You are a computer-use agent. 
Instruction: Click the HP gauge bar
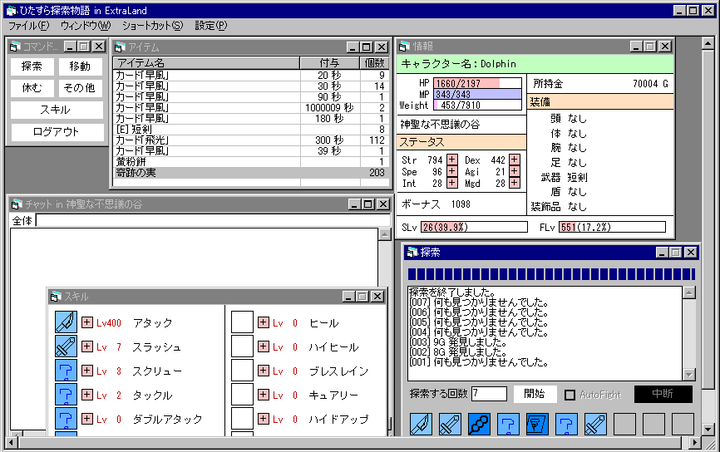tap(478, 83)
